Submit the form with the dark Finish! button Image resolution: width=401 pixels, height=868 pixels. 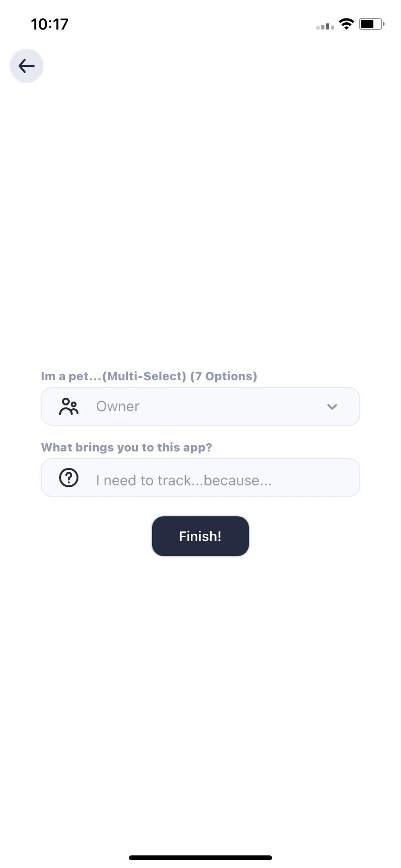click(200, 536)
